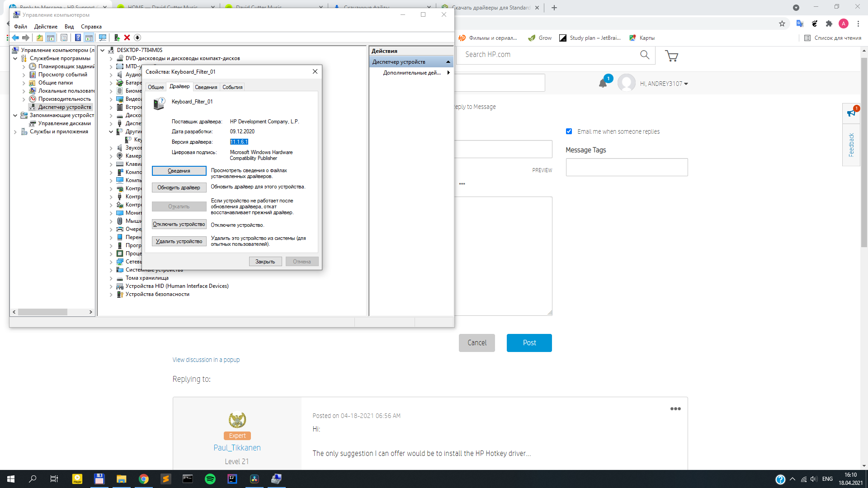Click the Help question mark toolbar icon
The image size is (868, 488).
click(78, 38)
